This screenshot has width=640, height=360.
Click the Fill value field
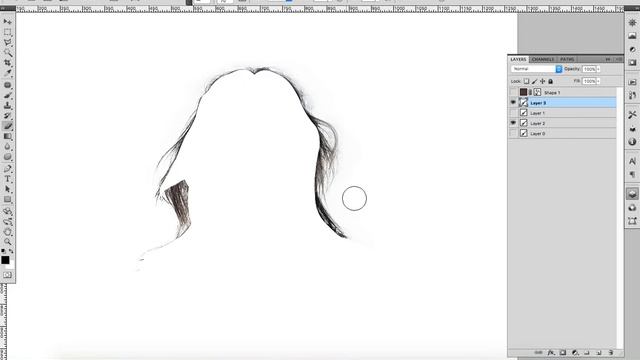589,81
